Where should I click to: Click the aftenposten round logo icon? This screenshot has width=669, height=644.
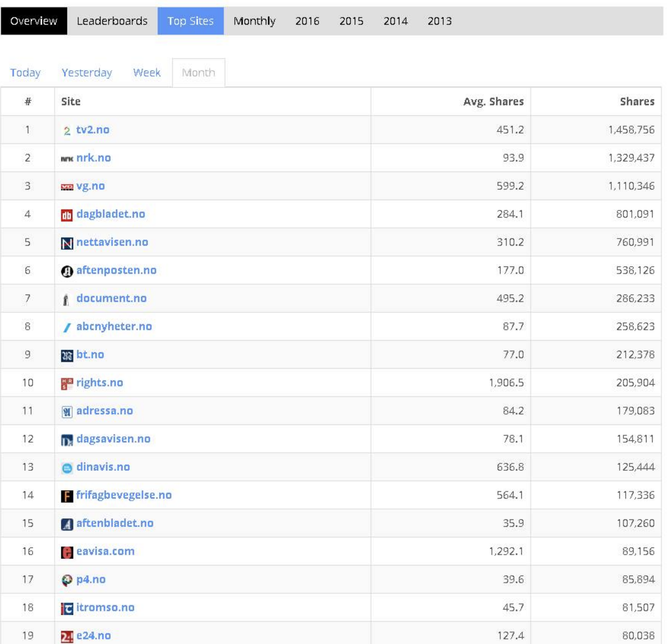tap(67, 271)
